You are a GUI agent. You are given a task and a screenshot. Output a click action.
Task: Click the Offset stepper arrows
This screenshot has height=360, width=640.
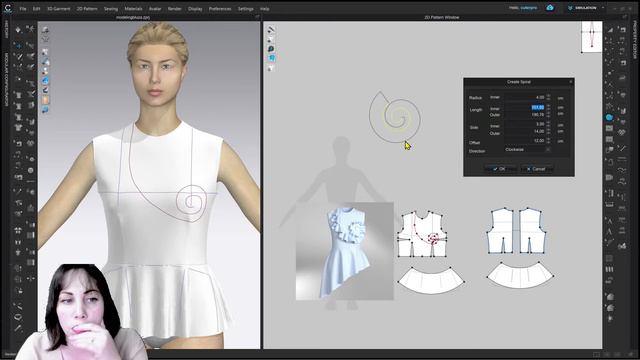pos(548,140)
